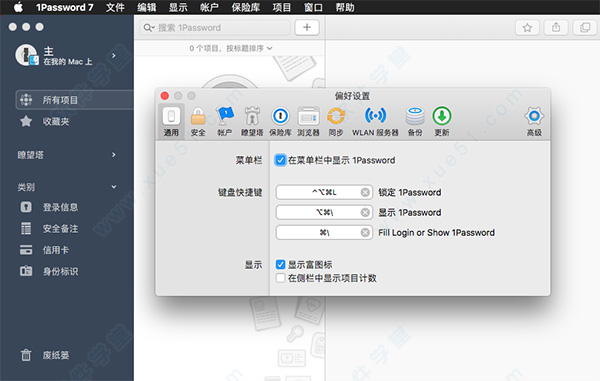
Task: Open the 备份 backup preferences icon
Action: tap(415, 116)
